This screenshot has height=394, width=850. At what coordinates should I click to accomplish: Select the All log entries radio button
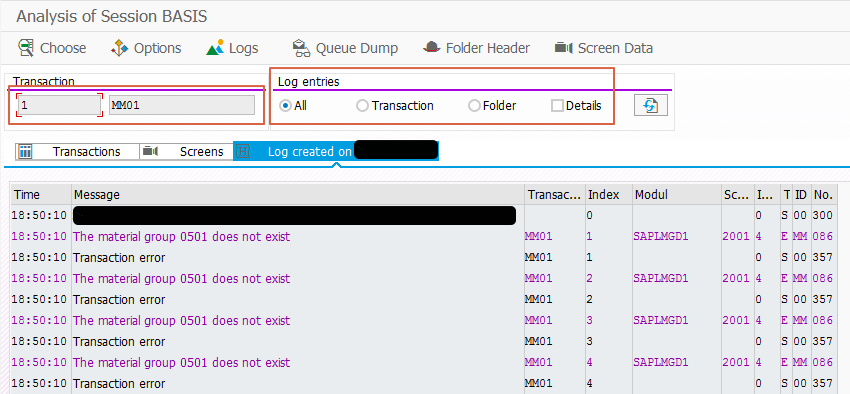285,106
